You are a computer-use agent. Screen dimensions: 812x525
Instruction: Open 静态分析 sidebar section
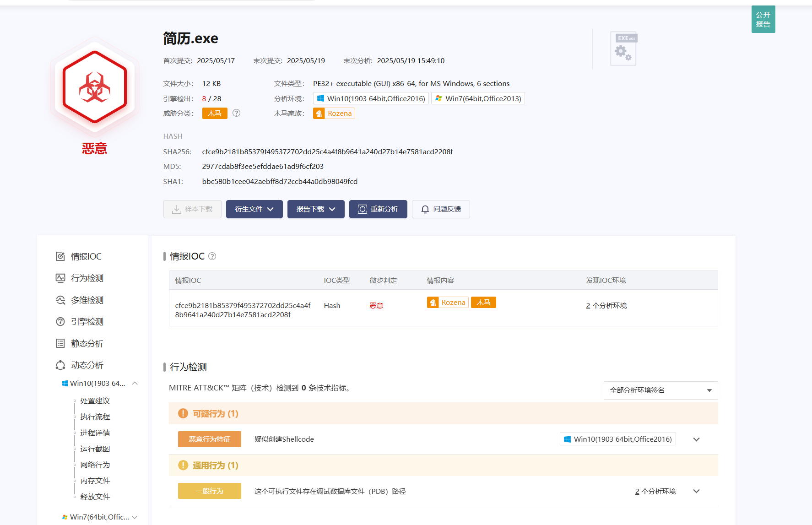coord(87,343)
